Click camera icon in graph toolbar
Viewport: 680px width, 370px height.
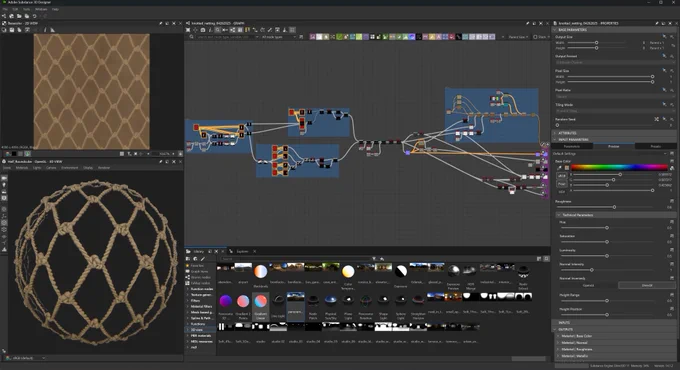(203, 30)
